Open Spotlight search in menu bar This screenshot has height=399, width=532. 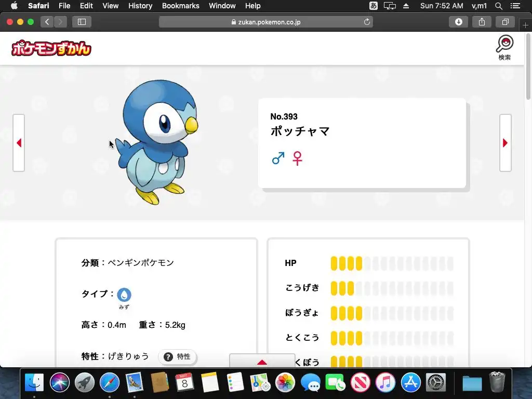click(x=498, y=6)
